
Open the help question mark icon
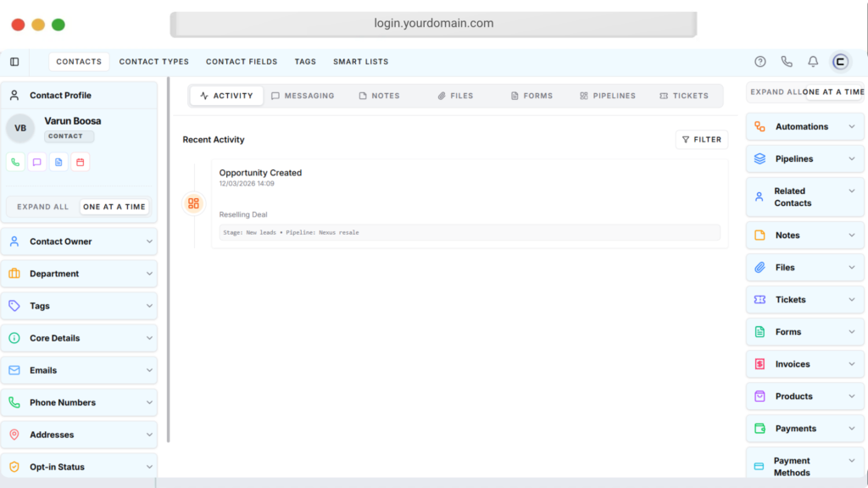pyautogui.click(x=760, y=62)
